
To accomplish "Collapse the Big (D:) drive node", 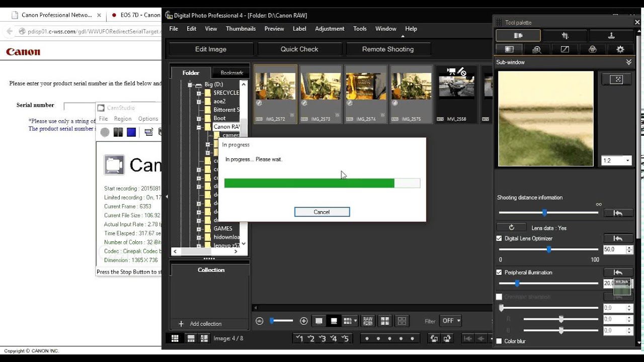I will pos(191,84).
